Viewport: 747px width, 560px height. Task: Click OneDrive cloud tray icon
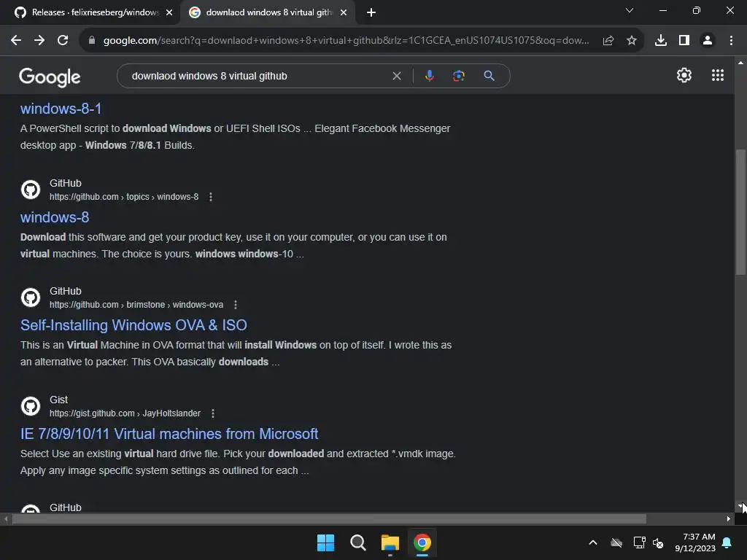(x=616, y=542)
